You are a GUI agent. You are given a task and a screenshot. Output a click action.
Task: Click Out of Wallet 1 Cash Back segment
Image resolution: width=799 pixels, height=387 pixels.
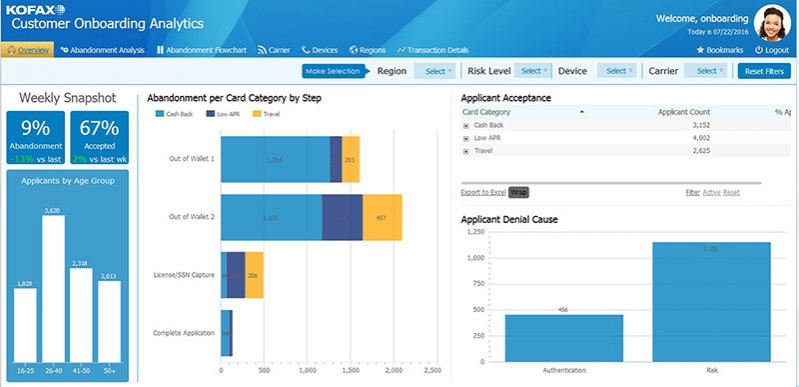point(275,159)
